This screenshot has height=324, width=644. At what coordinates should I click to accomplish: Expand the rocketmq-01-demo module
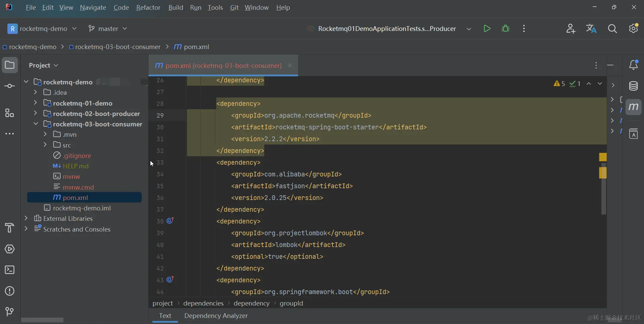pos(36,103)
